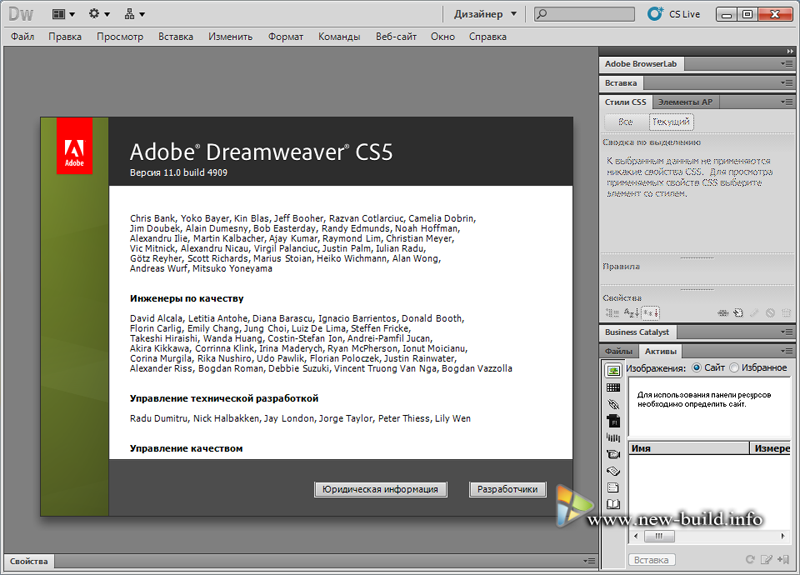
Task: Open the Файл menu
Action: [x=22, y=37]
